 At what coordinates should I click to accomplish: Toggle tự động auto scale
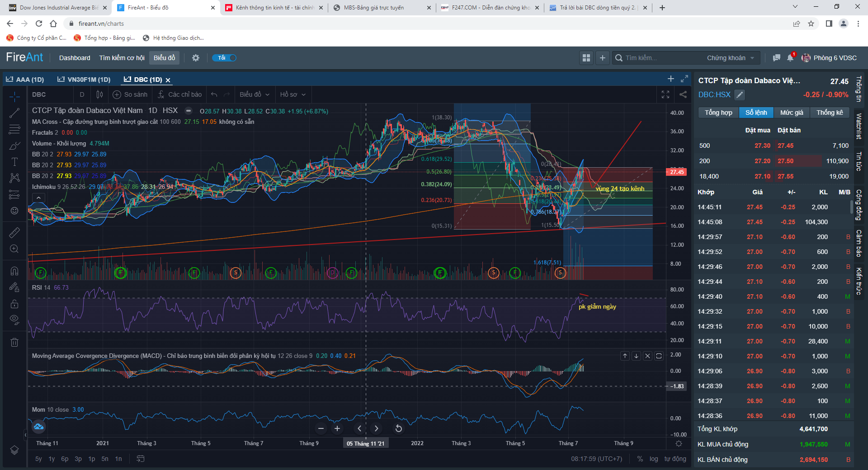point(675,459)
